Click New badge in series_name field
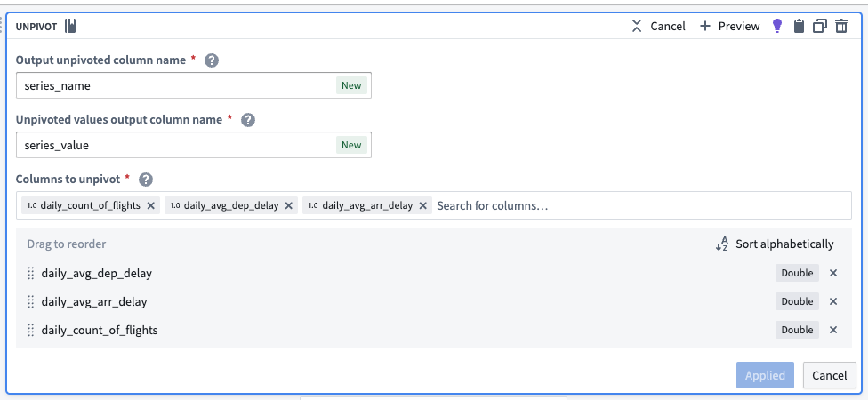868x400 pixels. coord(351,85)
